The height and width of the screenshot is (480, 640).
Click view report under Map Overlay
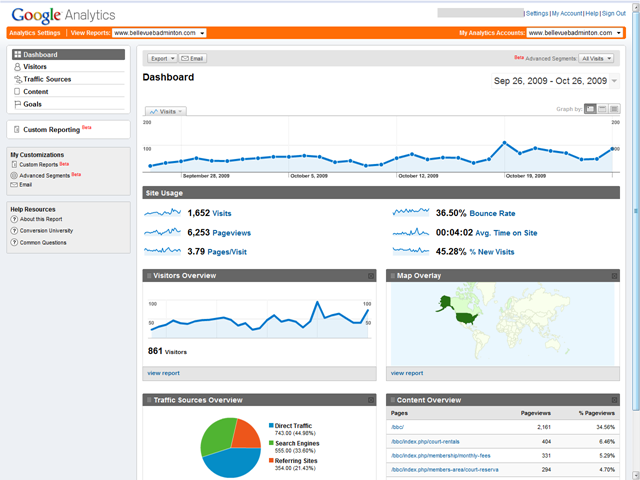[407, 373]
